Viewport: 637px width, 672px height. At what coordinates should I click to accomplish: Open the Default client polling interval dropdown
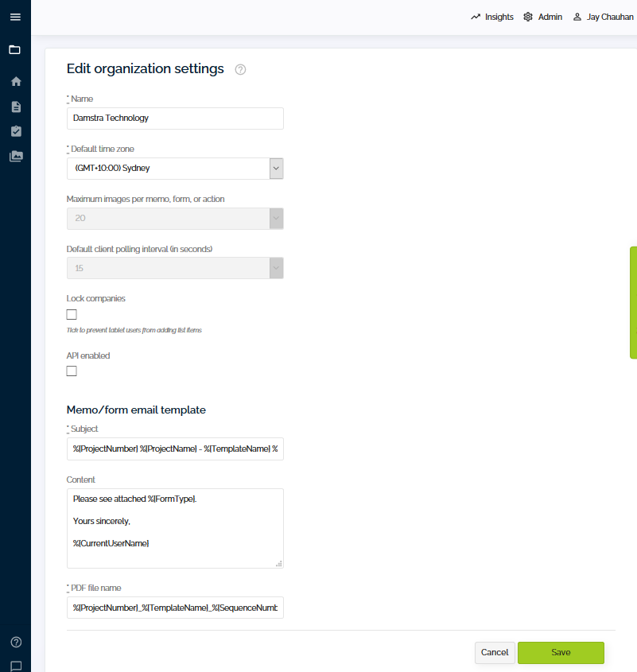point(175,268)
